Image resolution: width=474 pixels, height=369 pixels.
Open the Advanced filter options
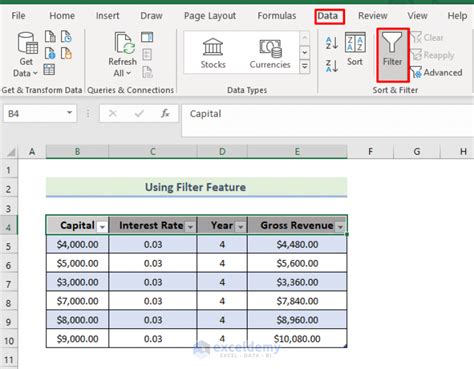(x=436, y=72)
